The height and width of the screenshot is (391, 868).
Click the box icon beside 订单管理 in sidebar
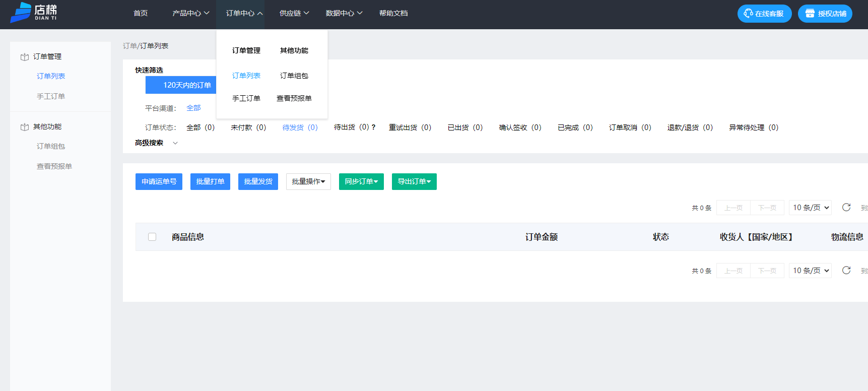coord(24,57)
